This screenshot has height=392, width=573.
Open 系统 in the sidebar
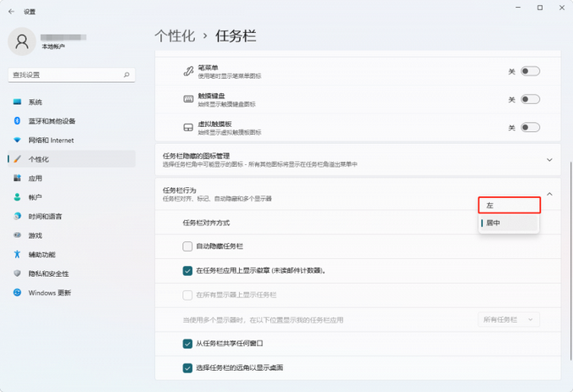point(71,102)
